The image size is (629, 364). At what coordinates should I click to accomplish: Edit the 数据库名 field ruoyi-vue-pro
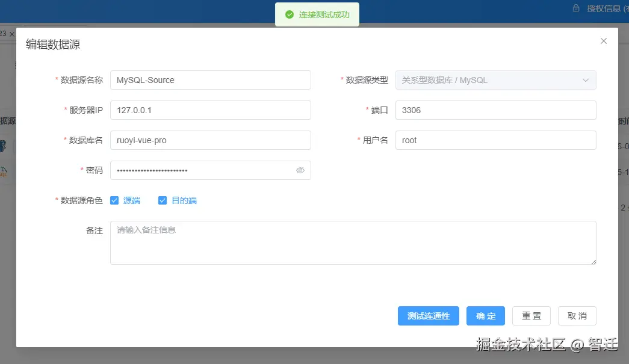210,140
